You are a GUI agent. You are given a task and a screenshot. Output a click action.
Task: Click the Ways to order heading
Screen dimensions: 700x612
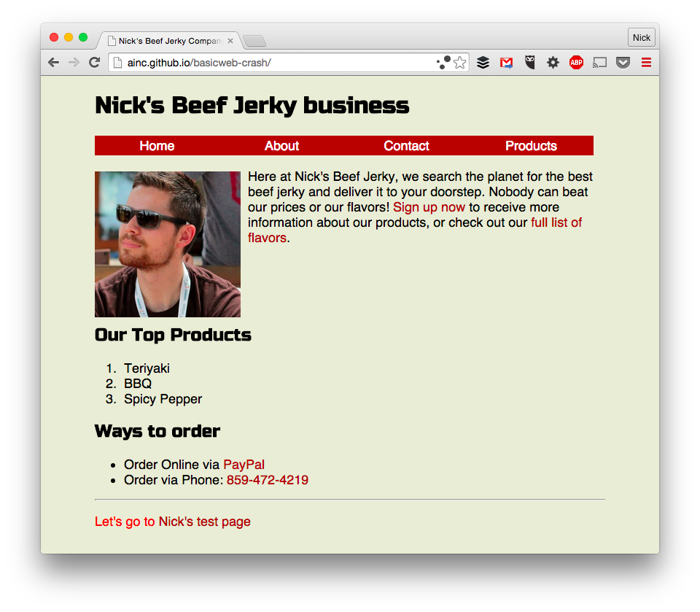coord(157,431)
